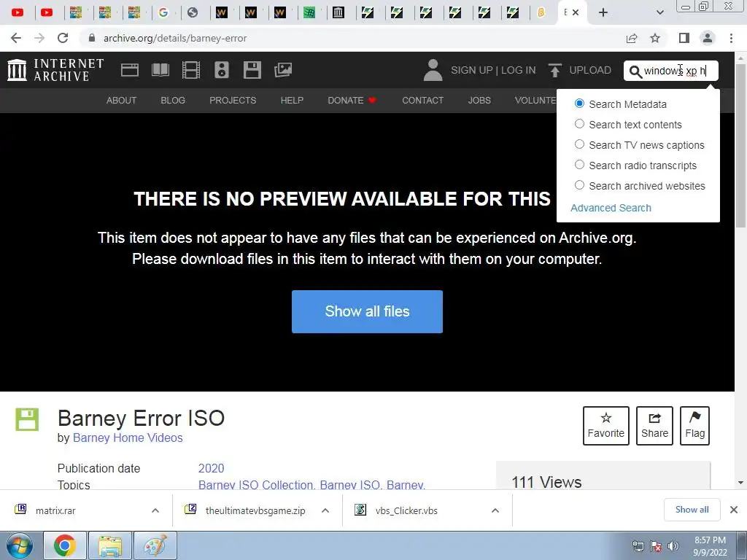Viewport: 747px width, 560px height.
Task: Open the Advanced Search link
Action: point(611,208)
